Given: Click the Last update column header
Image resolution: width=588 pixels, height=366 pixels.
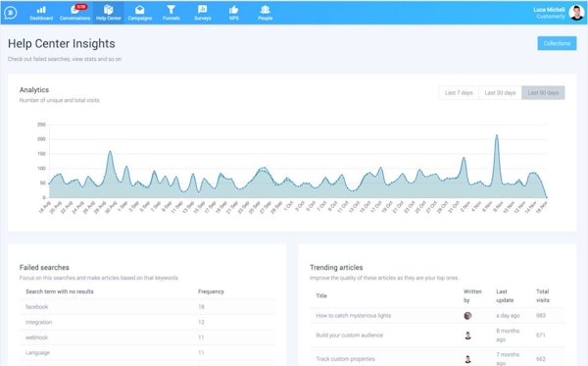Looking at the screenshot, I should point(505,295).
